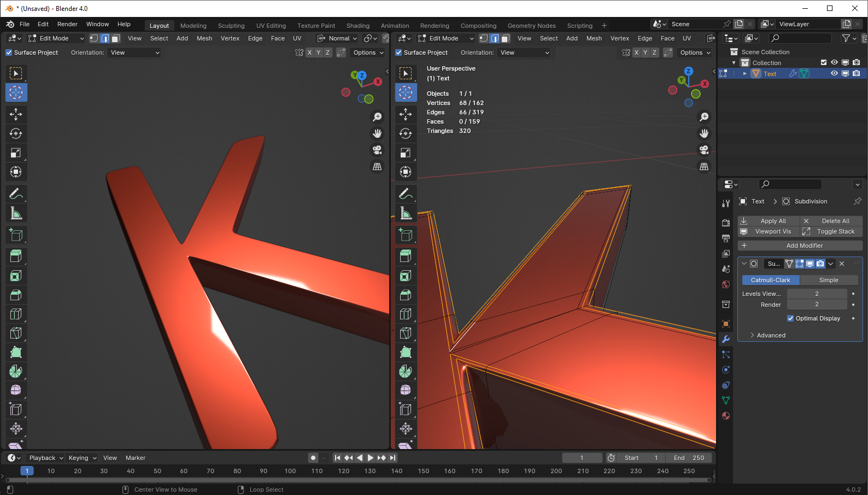
Task: Select the Edge Slide tool in left viewport
Action: [x=16, y=409]
